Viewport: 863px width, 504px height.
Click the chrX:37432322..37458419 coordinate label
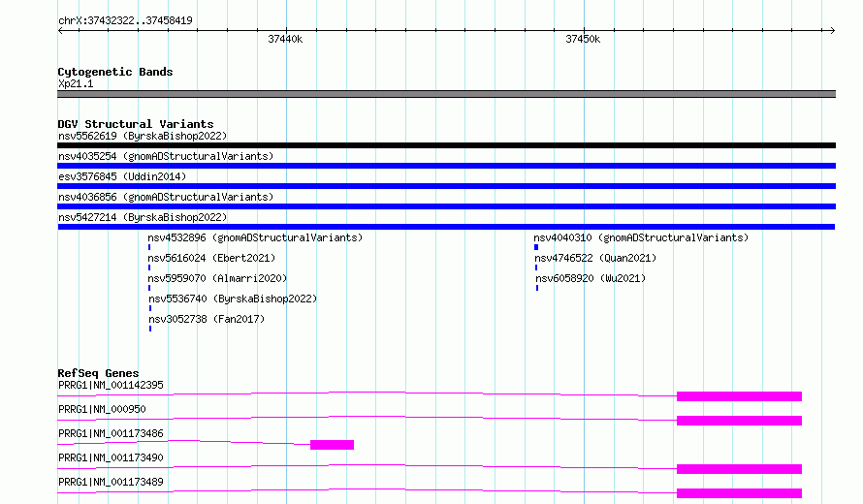[125, 20]
